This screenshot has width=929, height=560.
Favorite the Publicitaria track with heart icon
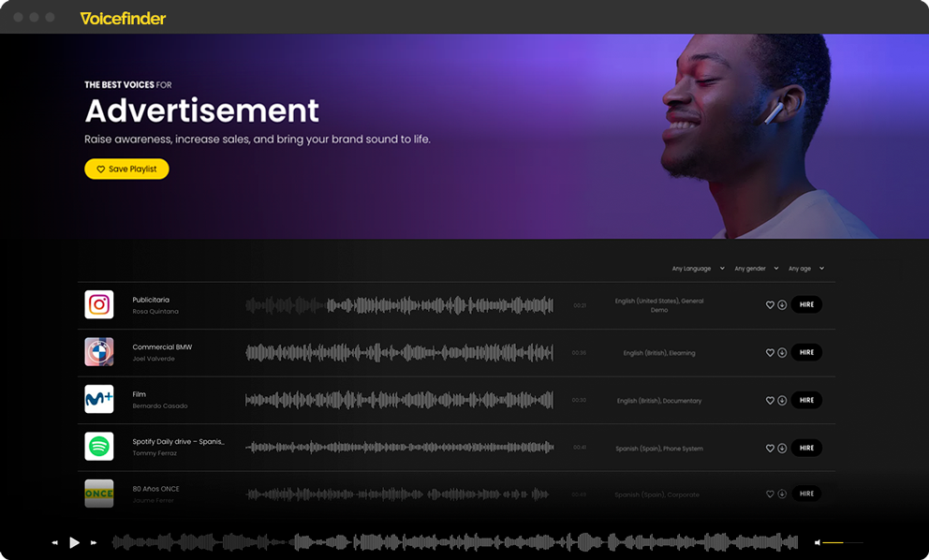(x=770, y=304)
